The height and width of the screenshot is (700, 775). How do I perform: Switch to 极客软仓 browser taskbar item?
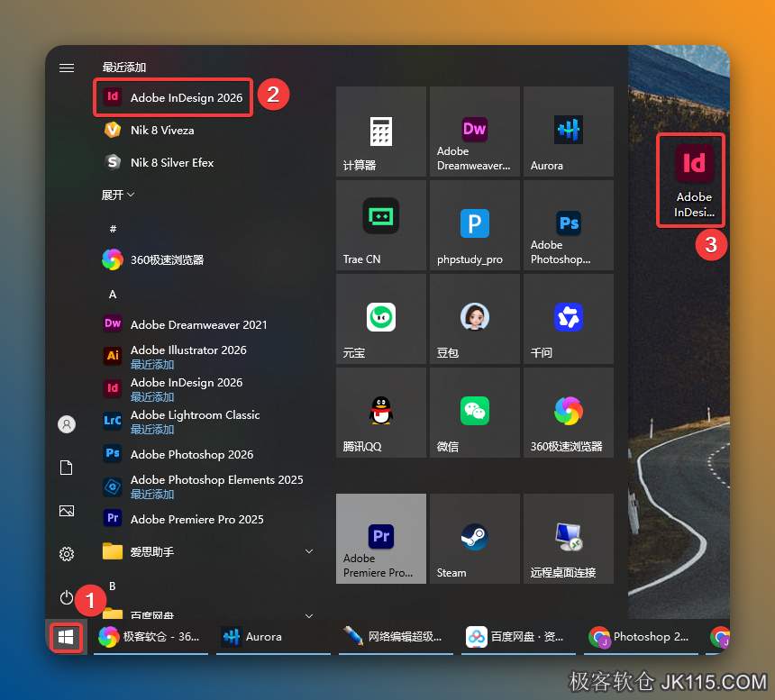(150, 637)
